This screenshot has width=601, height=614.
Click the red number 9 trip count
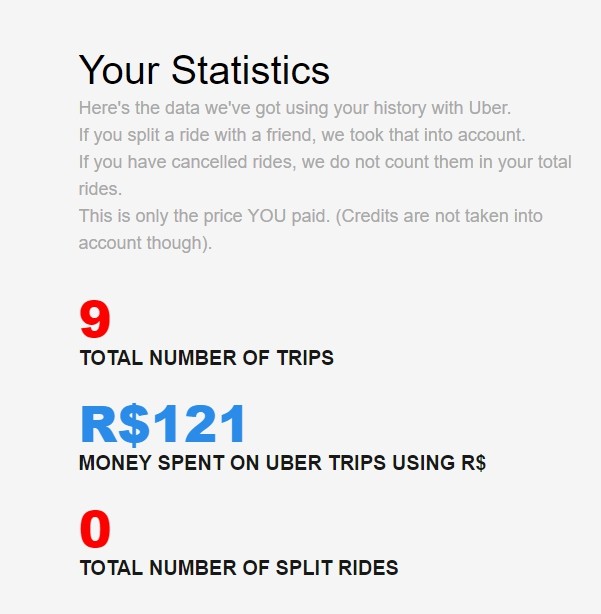(95, 320)
